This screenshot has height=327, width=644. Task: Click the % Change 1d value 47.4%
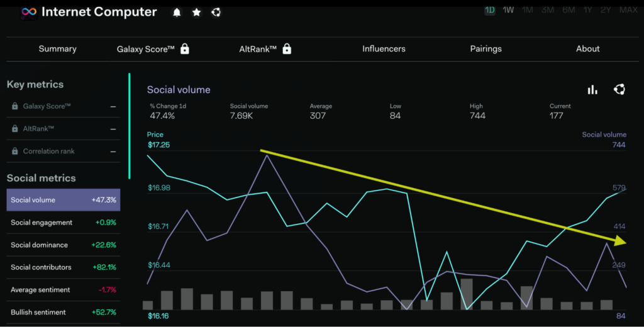pos(162,116)
